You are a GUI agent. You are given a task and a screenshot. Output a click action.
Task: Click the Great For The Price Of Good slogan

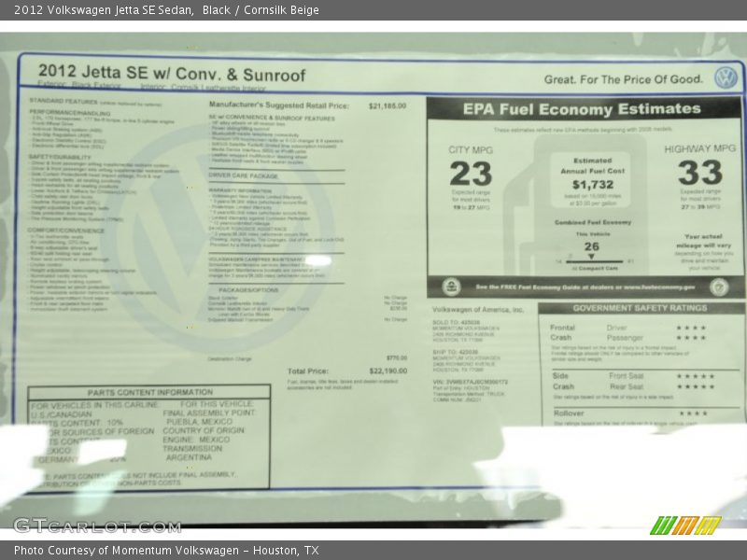624,76
